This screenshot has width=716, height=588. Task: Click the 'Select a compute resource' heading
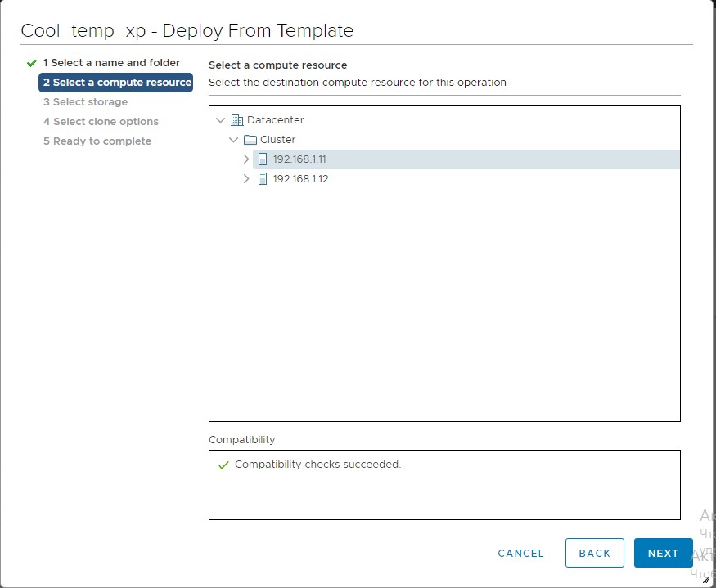[277, 65]
